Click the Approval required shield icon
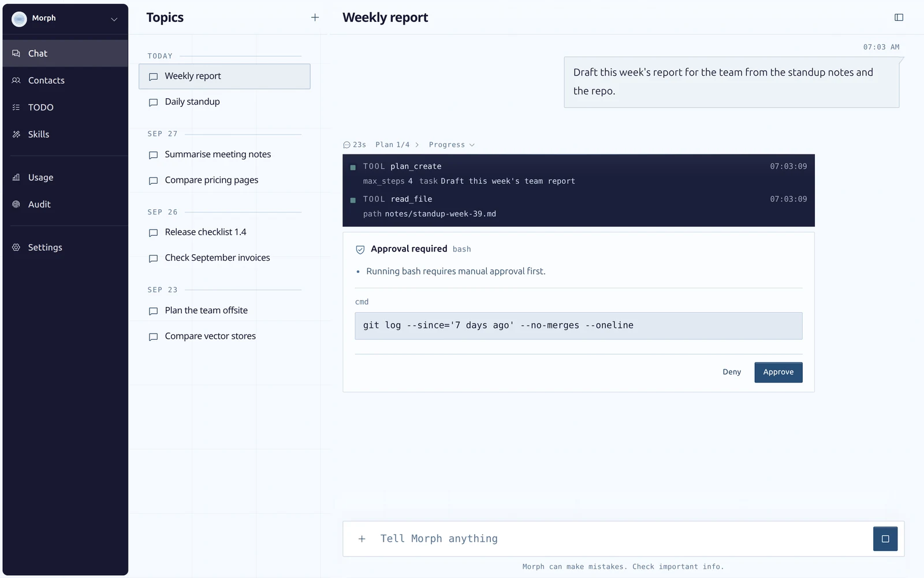 [360, 250]
